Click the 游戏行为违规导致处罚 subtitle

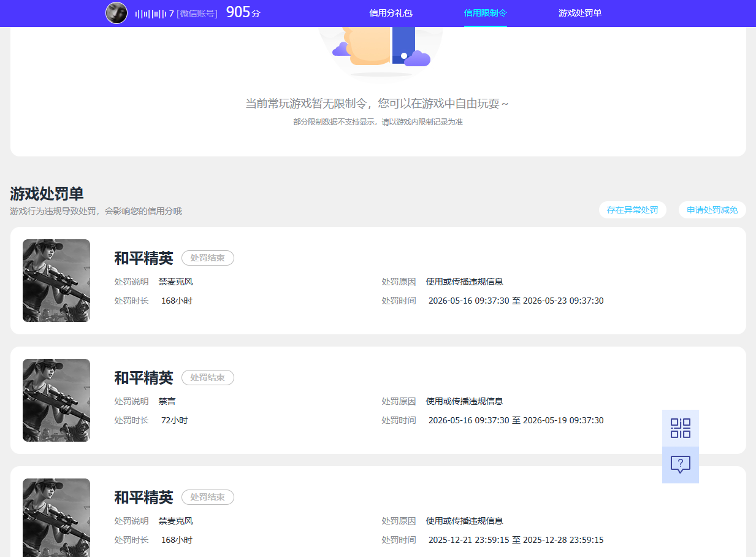(x=96, y=211)
